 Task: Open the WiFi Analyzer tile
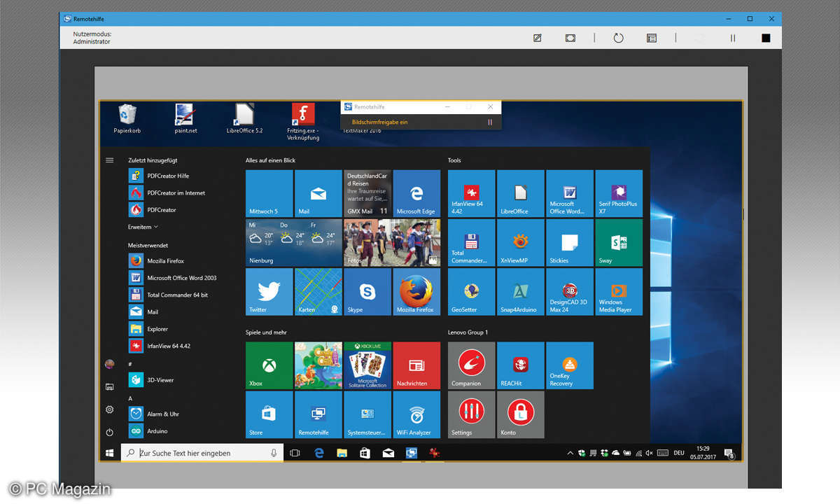click(x=416, y=414)
